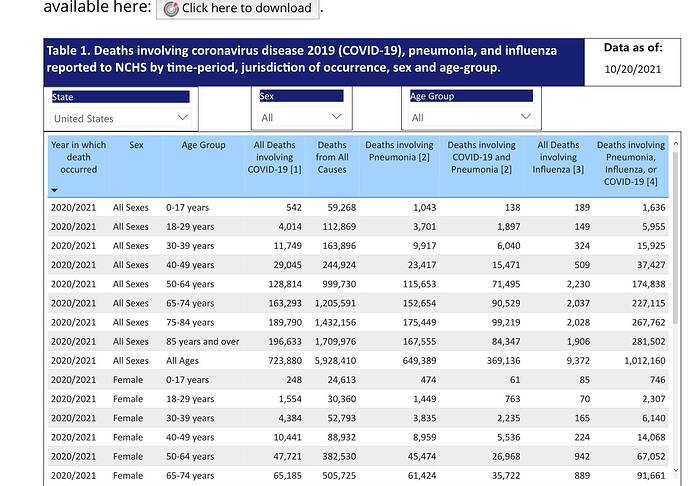Click the value 37,427

tap(651, 265)
